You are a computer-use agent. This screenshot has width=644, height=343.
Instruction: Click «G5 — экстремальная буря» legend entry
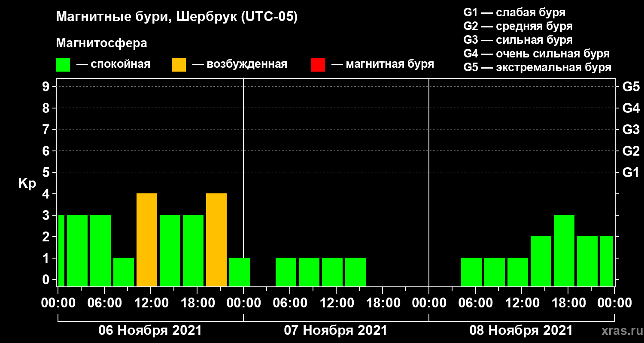click(x=537, y=67)
